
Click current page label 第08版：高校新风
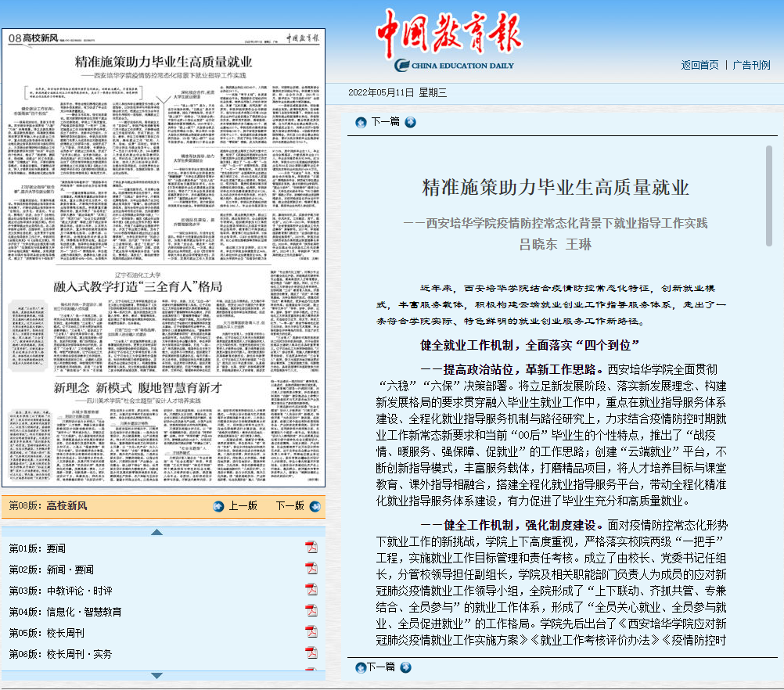48,506
